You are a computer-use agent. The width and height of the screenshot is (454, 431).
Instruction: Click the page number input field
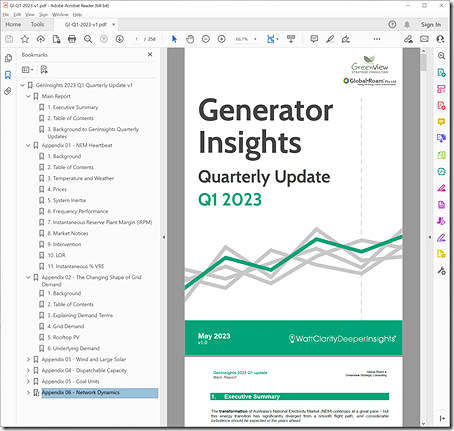[x=137, y=39]
